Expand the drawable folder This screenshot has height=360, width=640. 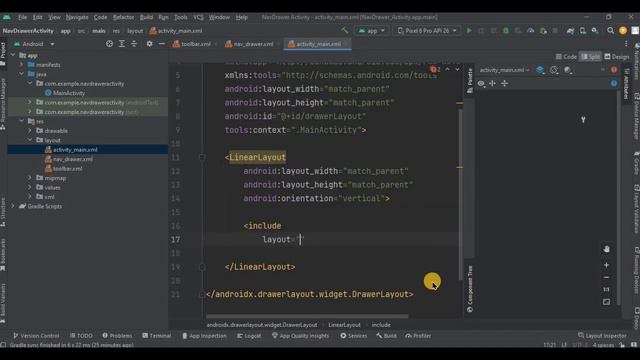click(30, 131)
